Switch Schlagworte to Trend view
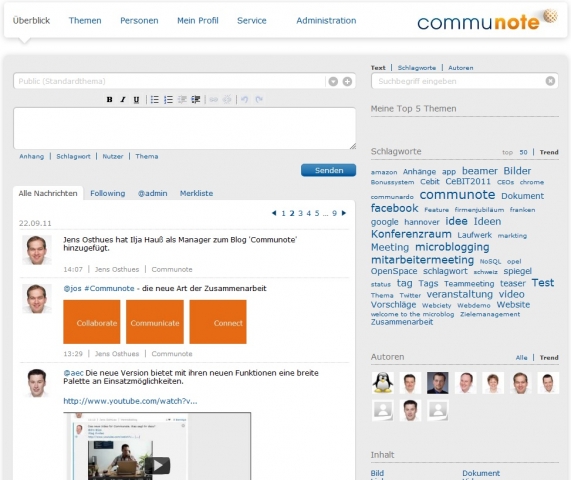 click(x=549, y=152)
